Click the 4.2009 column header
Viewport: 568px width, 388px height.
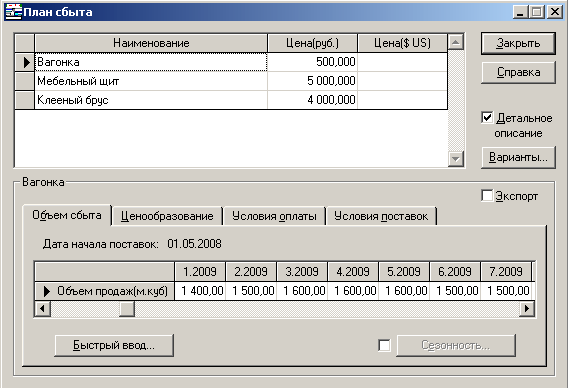click(x=353, y=272)
